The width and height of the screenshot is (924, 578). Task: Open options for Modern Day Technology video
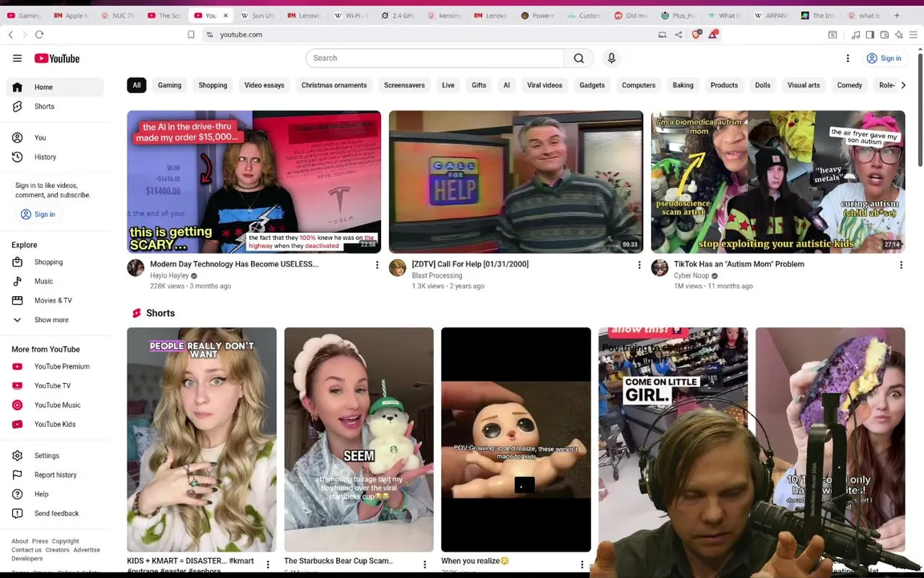(x=377, y=266)
